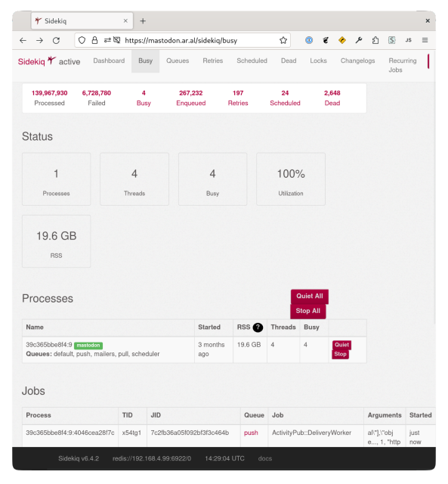Open the Dead jobs tab
448x484 pixels.
[x=289, y=60]
